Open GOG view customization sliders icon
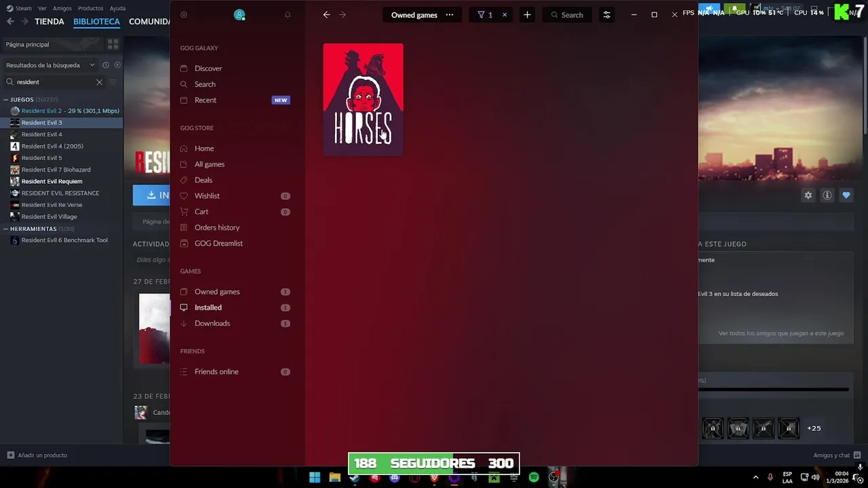The image size is (868, 488). [x=607, y=15]
